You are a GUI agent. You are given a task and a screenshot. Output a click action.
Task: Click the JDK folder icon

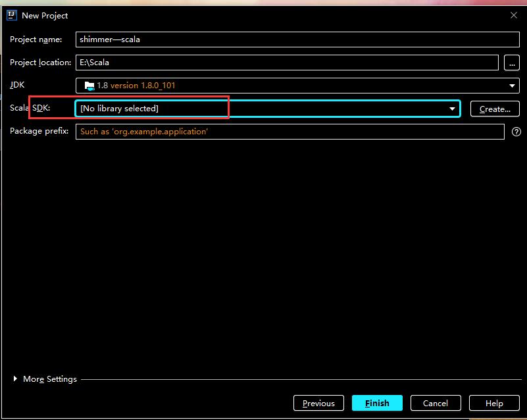tap(89, 86)
